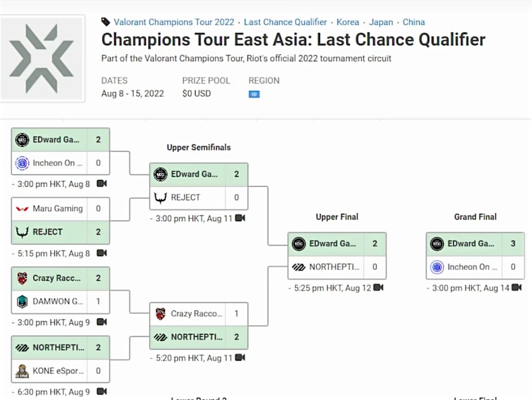Click DAMWON Gaming team logo in bracket
The width and height of the screenshot is (532, 400).
[22, 301]
